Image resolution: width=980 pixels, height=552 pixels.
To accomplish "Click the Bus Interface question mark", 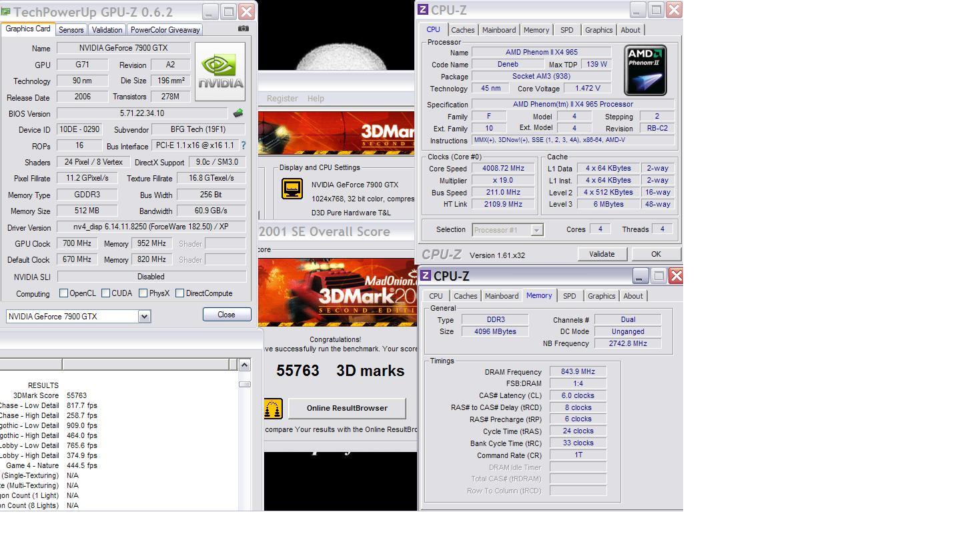I will (x=243, y=145).
